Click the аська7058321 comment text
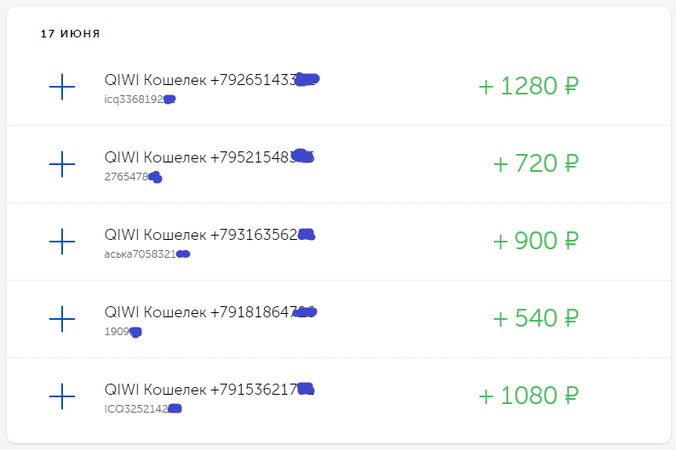Image resolution: width=676 pixels, height=450 pixels. coord(147,254)
